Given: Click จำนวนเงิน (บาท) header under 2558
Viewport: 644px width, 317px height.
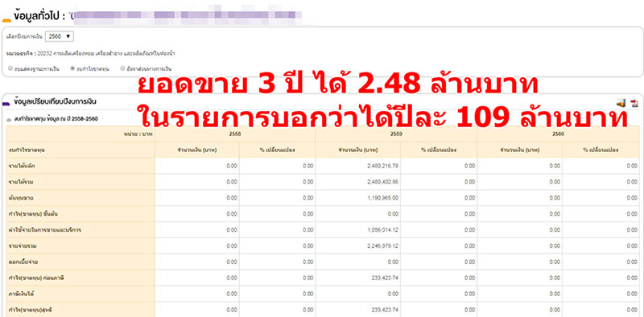Looking at the screenshot, I should click(196, 150).
